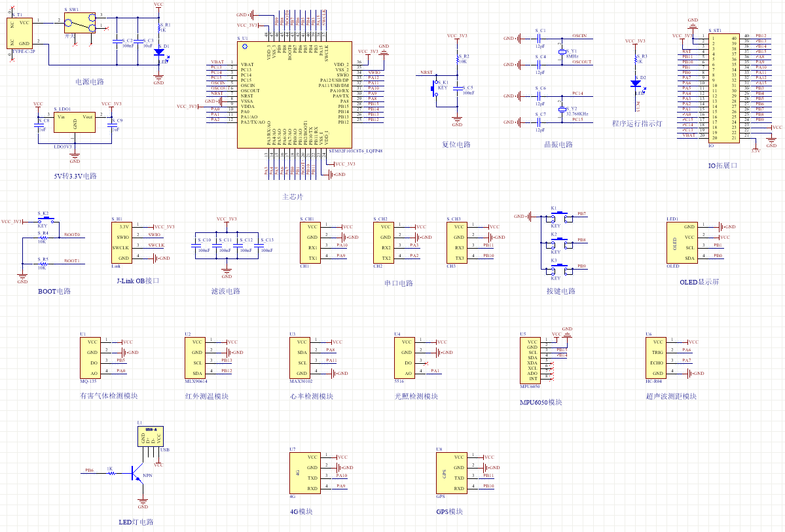Click the 心率检测模块 label

point(312,397)
